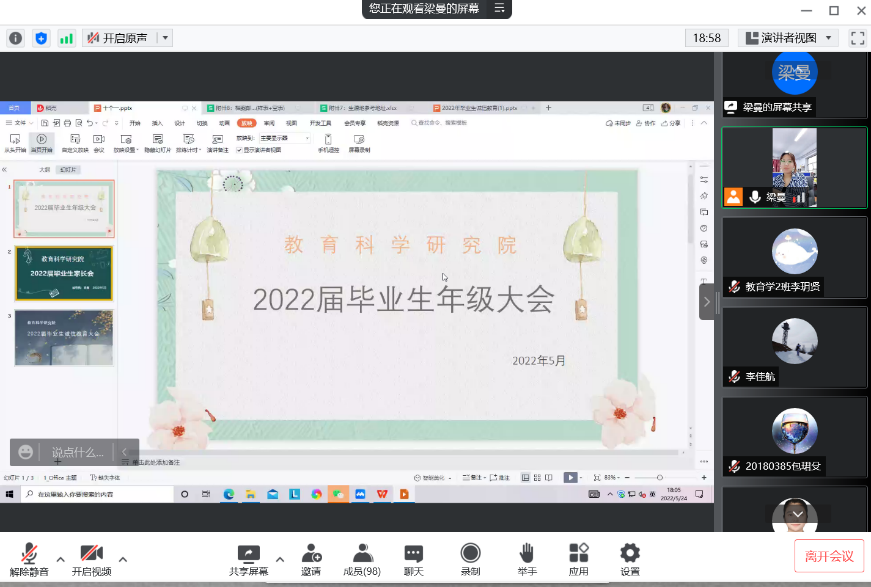Image resolution: width=871 pixels, height=587 pixels.
Task: Check the green network signal icon
Action: tap(66, 38)
